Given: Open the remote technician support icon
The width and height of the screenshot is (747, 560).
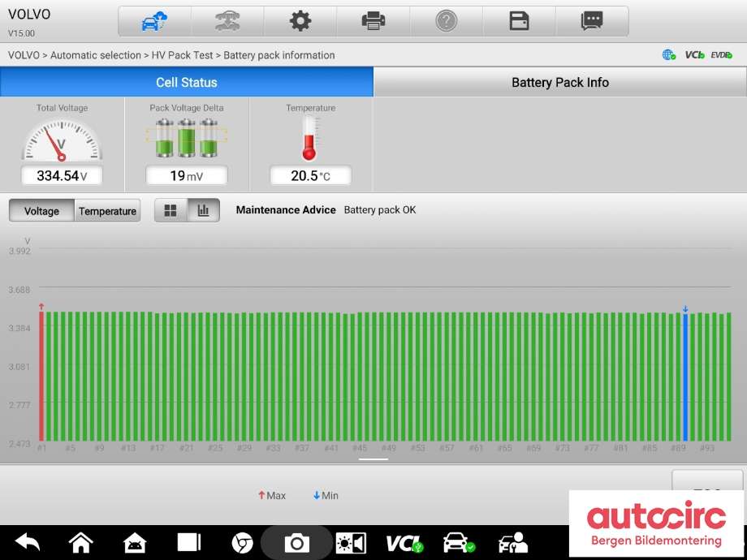Looking at the screenshot, I should pyautogui.click(x=512, y=543).
